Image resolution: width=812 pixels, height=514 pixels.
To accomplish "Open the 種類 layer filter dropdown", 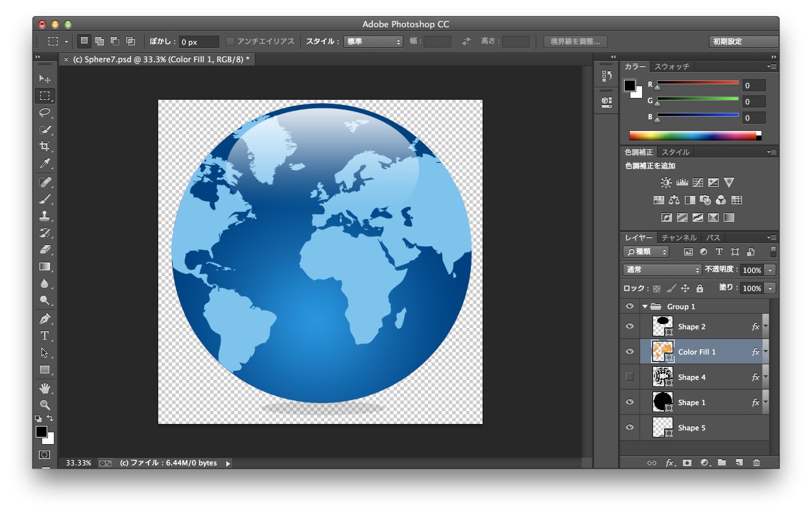I will click(646, 251).
